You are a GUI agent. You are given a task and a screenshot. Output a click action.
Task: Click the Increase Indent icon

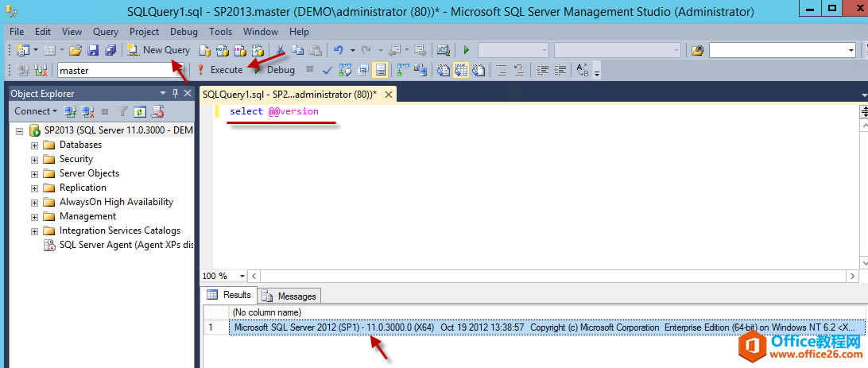[560, 70]
